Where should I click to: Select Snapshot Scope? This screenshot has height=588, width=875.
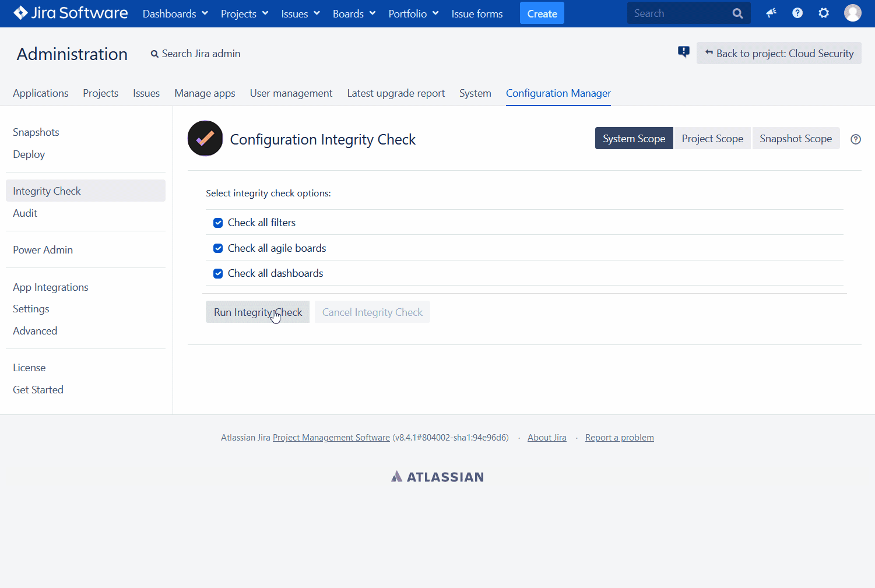[x=796, y=138]
